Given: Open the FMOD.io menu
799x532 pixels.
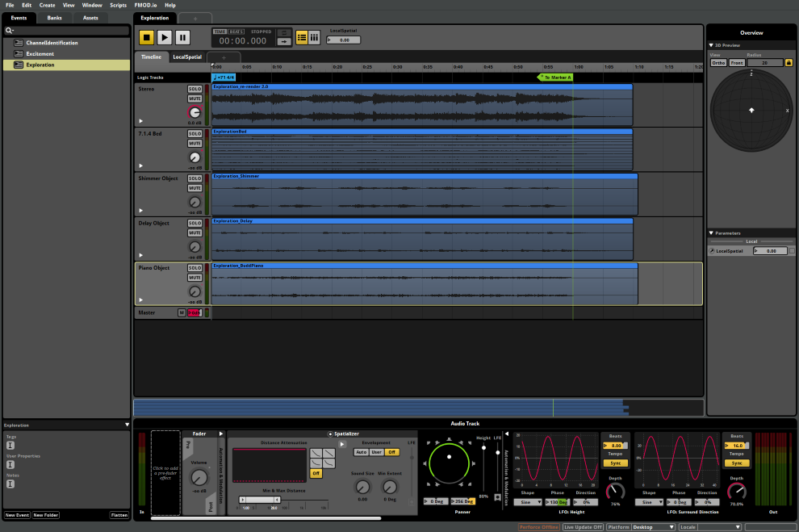Looking at the screenshot, I should tap(146, 5).
